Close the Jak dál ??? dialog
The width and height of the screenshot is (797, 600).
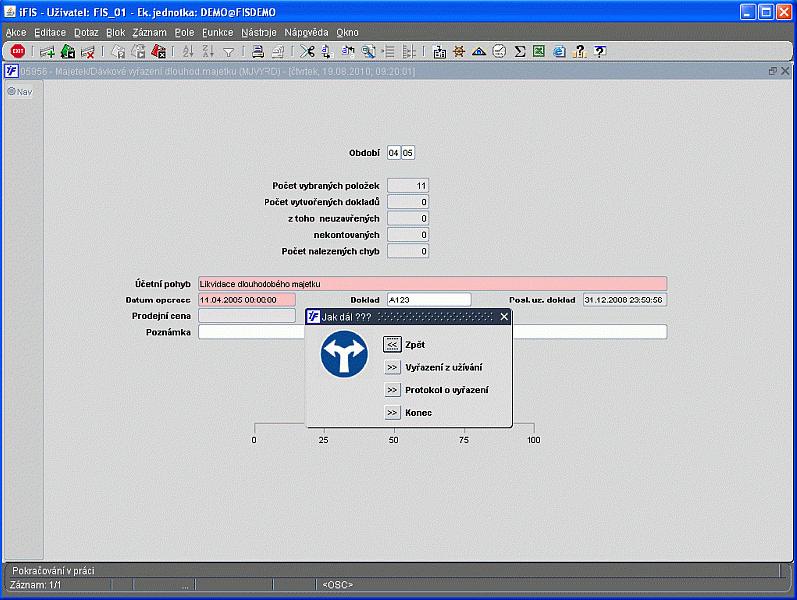point(504,317)
